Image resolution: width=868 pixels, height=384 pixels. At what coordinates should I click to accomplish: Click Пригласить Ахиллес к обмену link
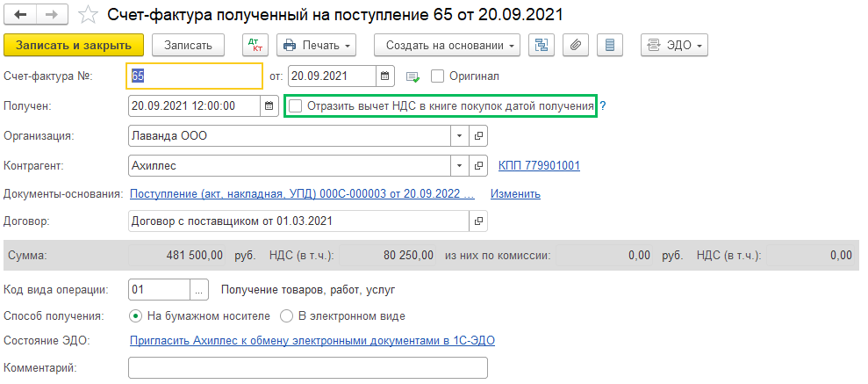click(x=312, y=341)
